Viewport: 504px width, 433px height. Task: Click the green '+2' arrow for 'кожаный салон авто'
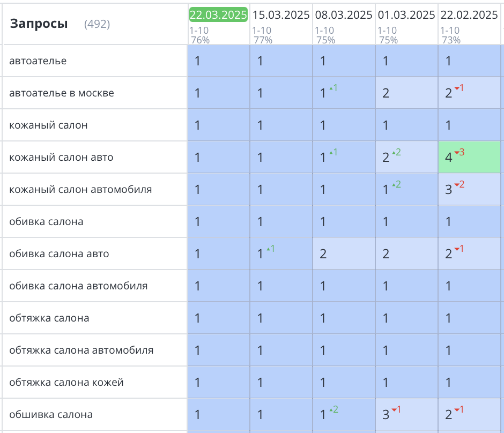pyautogui.click(x=396, y=153)
